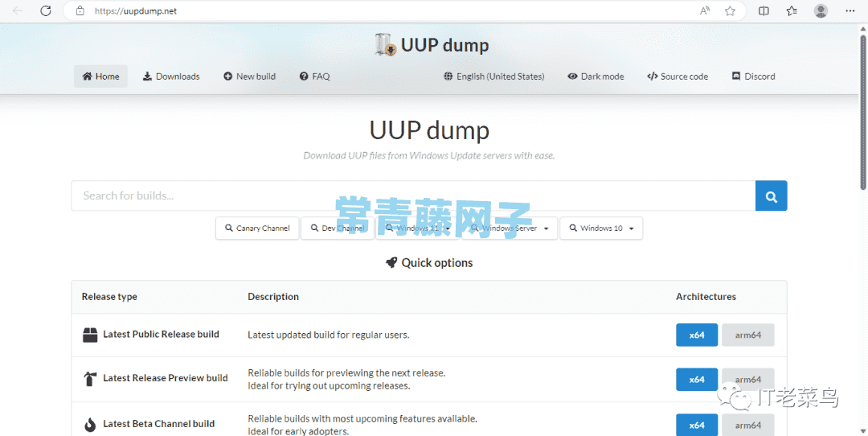
Task: Click the Release type column header
Action: pos(109,296)
